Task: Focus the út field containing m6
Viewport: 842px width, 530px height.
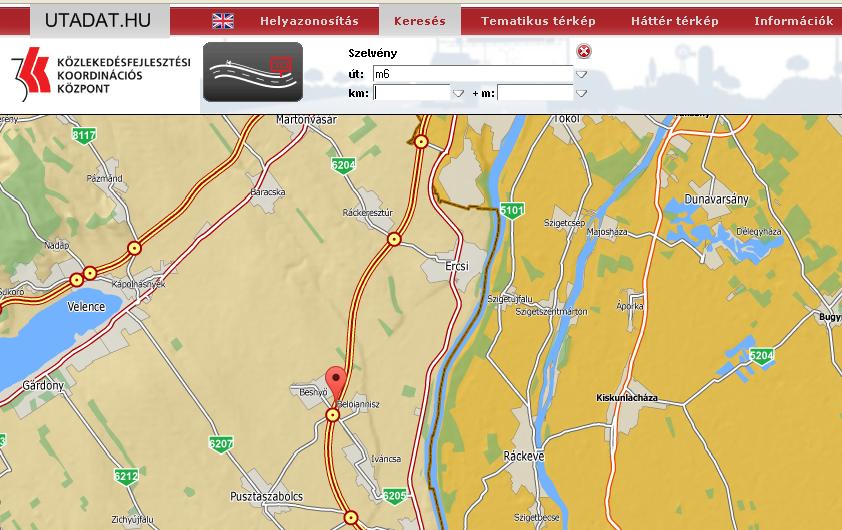Action: [x=471, y=73]
